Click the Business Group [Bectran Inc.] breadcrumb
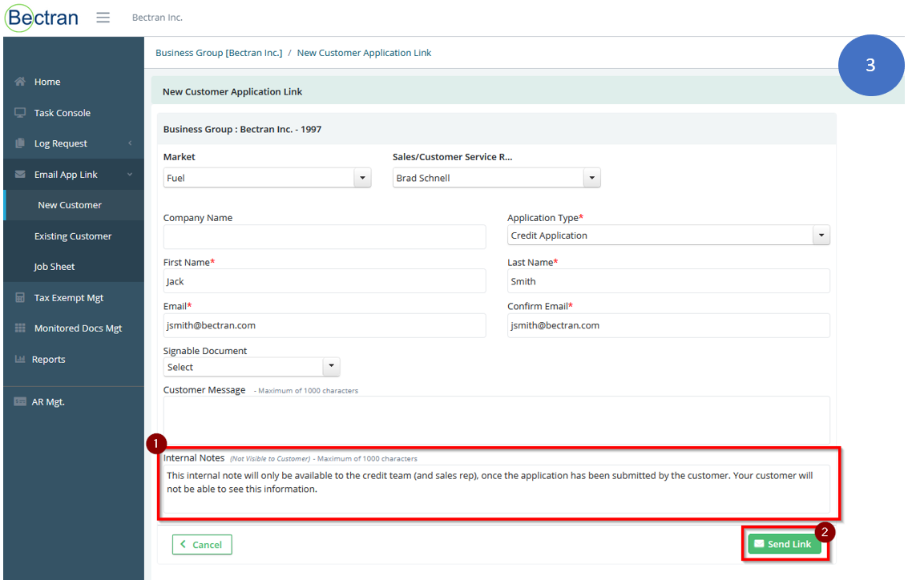This screenshot has height=588, width=908. 219,53
